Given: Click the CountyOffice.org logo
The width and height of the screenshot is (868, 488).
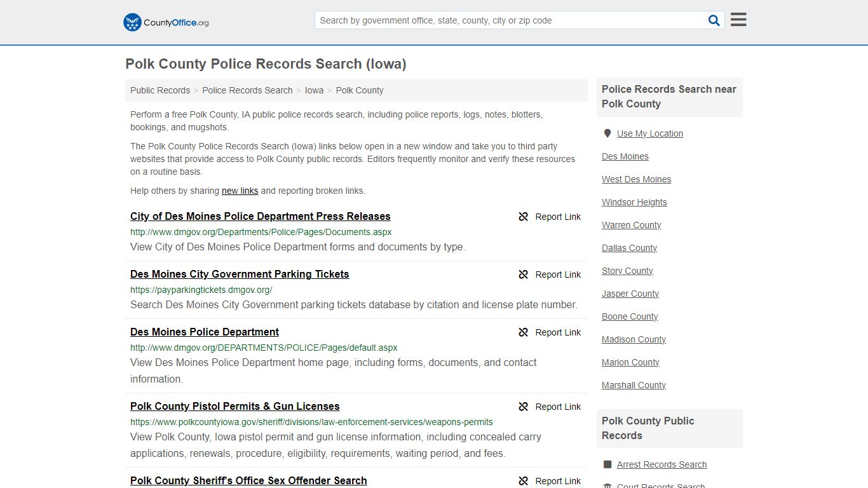Looking at the screenshot, I should pos(166,22).
